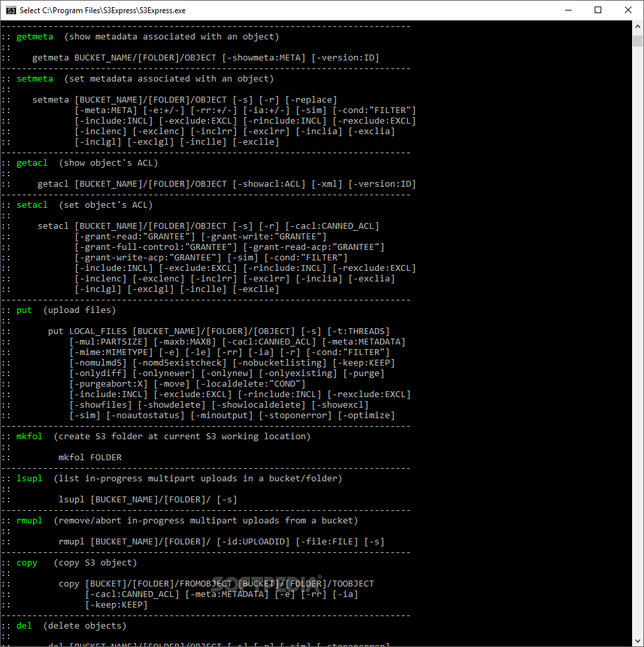Click '[-showmeta:META]' option in getmeta syntax
The image size is (644, 647).
tap(264, 58)
